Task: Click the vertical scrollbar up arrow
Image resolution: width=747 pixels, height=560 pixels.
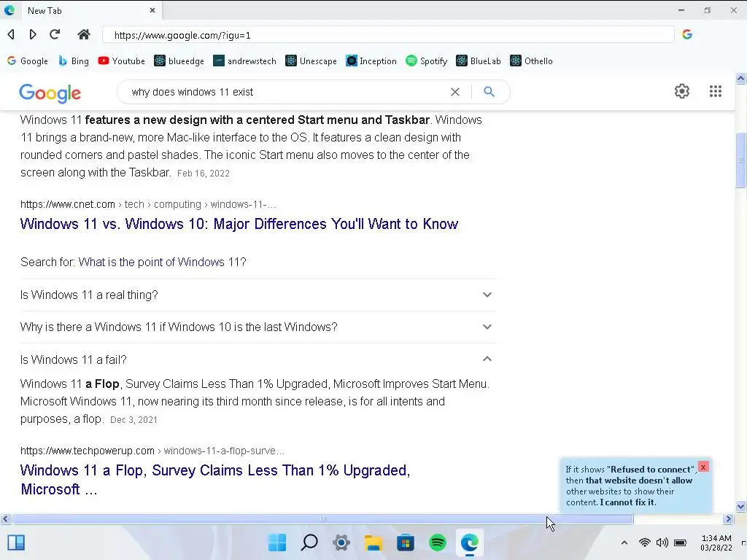Action: [741, 79]
